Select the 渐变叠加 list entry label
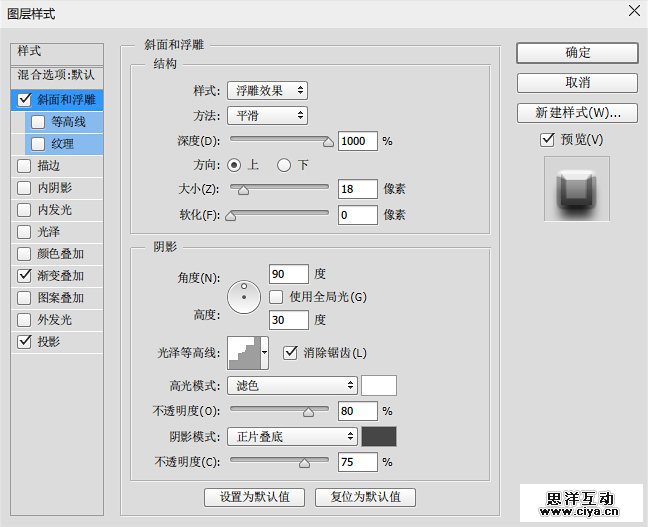Screen dimensions: 648x527 pos(61,276)
